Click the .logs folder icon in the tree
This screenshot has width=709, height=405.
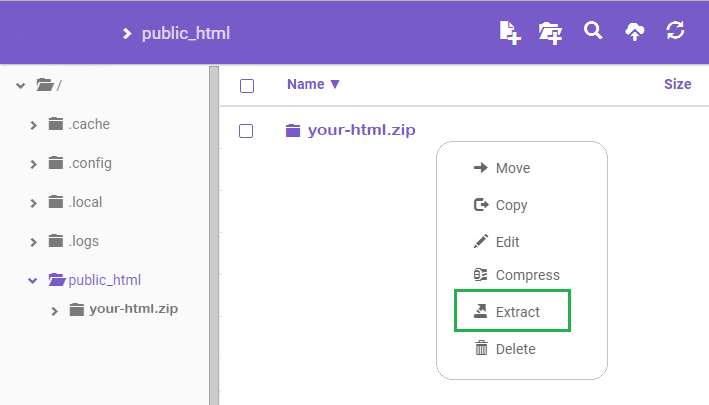56,241
